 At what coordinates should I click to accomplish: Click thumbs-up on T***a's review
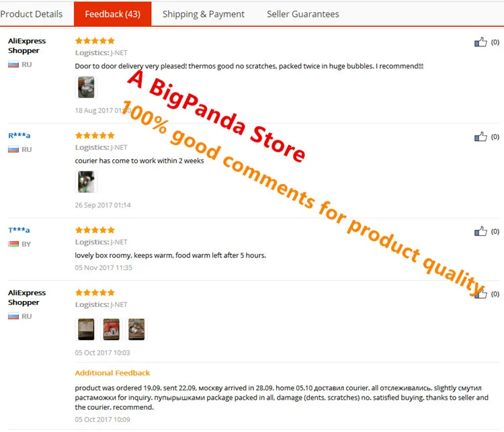coord(480,231)
